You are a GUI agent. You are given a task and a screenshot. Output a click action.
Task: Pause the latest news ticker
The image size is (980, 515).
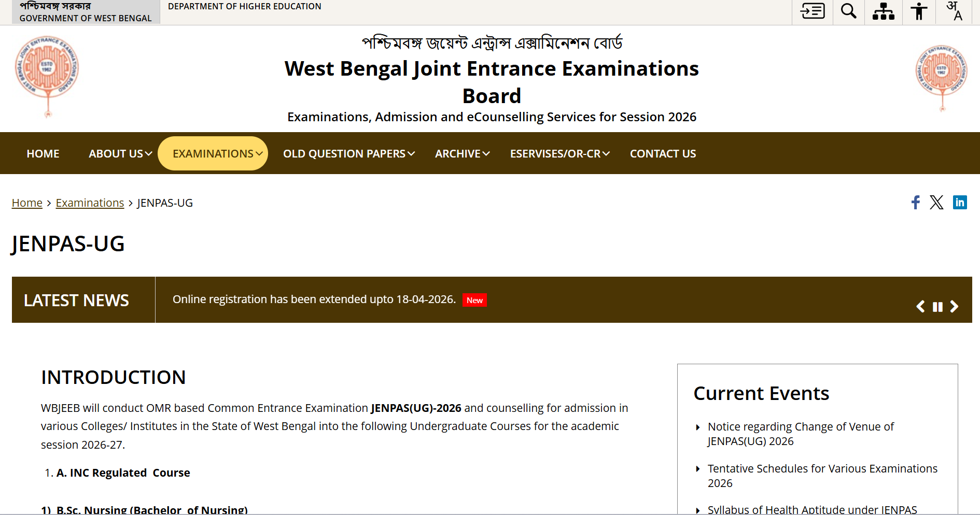[x=937, y=307]
